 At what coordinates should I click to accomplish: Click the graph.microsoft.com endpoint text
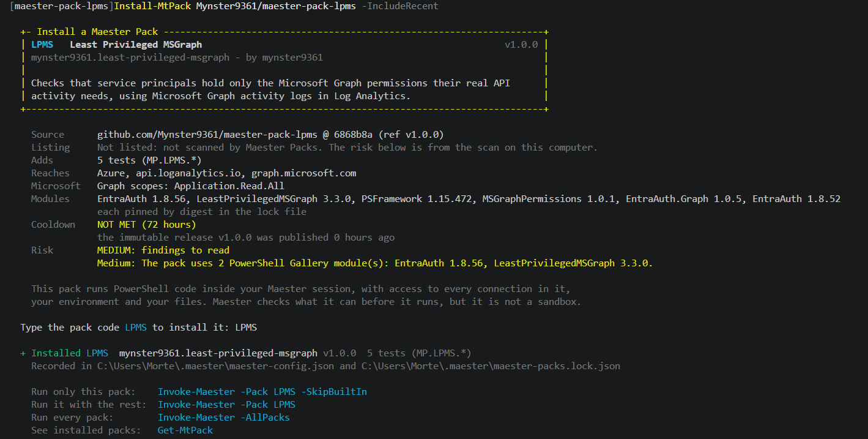(x=304, y=173)
